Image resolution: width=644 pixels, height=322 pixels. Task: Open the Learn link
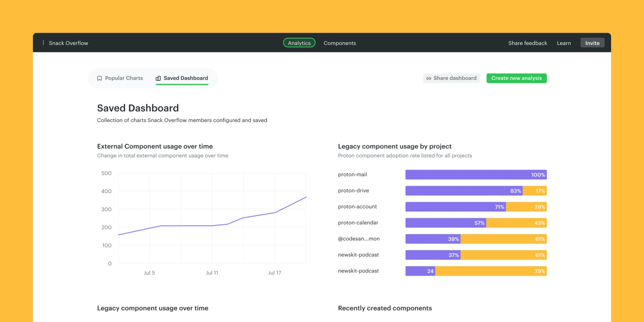[564, 43]
